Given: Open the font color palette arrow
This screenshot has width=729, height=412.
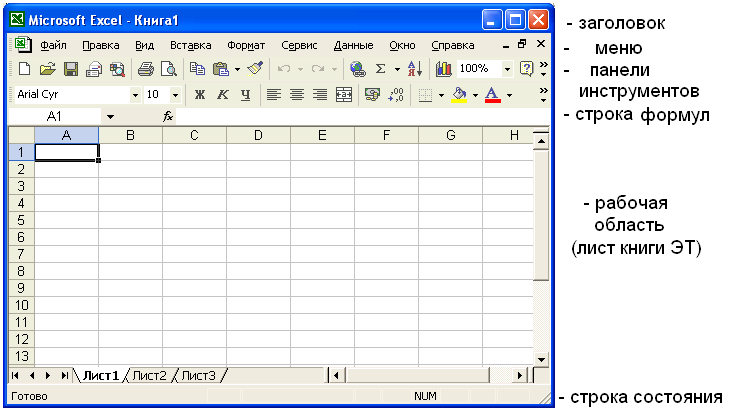Looking at the screenshot, I should 510,95.
